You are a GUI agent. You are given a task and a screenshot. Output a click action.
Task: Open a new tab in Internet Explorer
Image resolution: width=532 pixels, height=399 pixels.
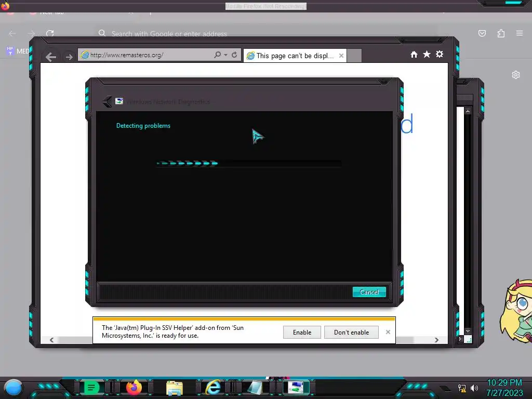point(354,56)
